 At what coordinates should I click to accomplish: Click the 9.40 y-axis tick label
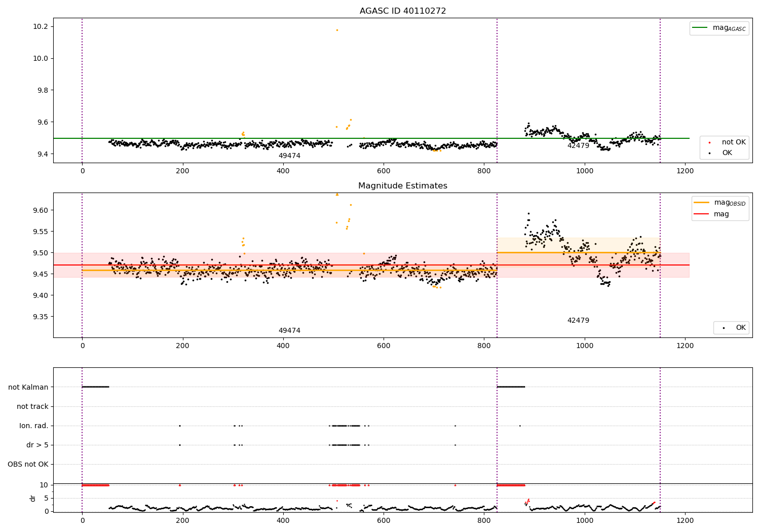point(40,296)
